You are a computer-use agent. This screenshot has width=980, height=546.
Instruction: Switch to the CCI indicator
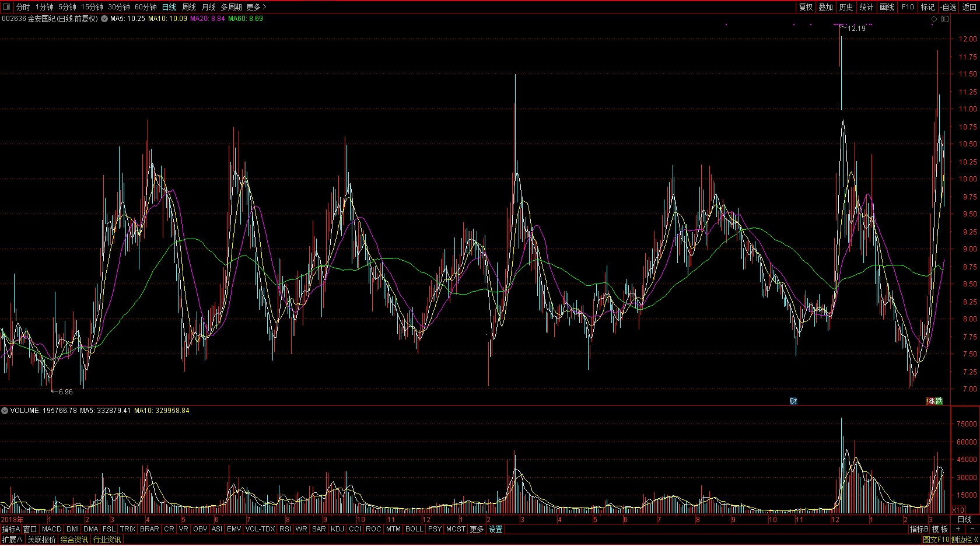(x=355, y=529)
